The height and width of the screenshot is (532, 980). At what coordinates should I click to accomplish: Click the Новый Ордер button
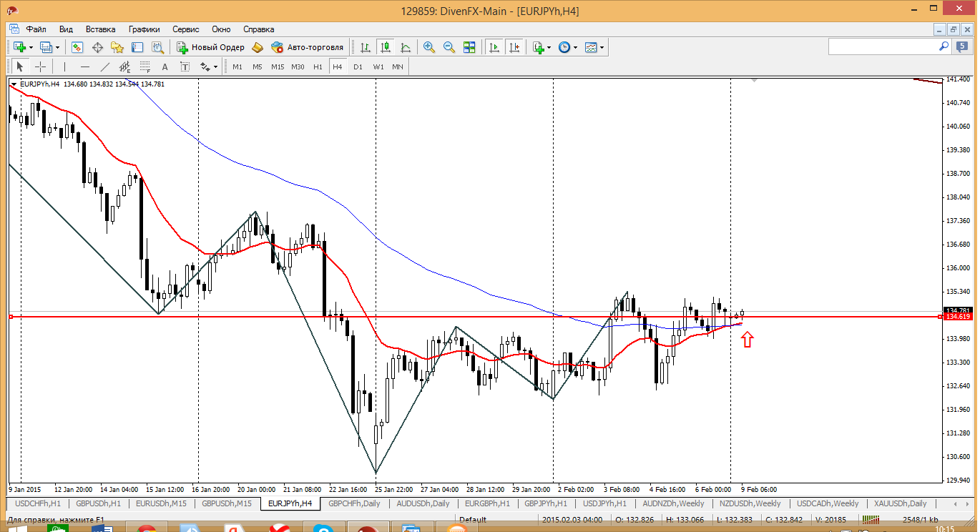(210, 47)
